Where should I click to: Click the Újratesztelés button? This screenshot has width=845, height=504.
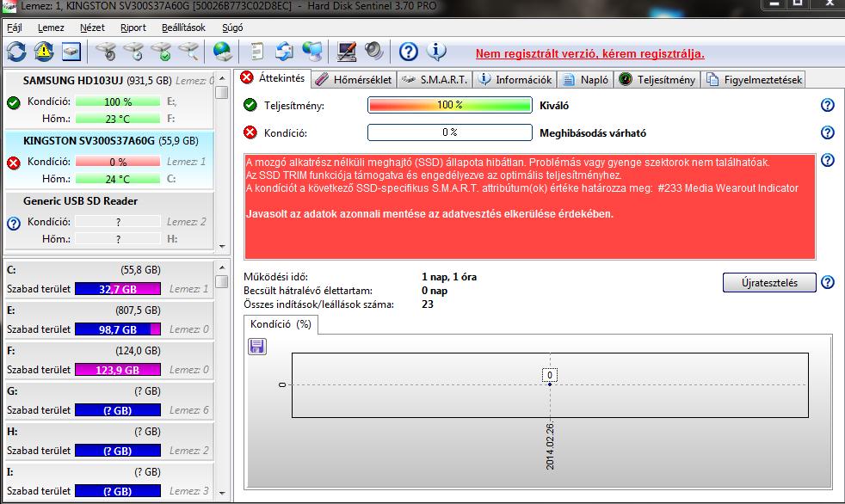tap(769, 283)
